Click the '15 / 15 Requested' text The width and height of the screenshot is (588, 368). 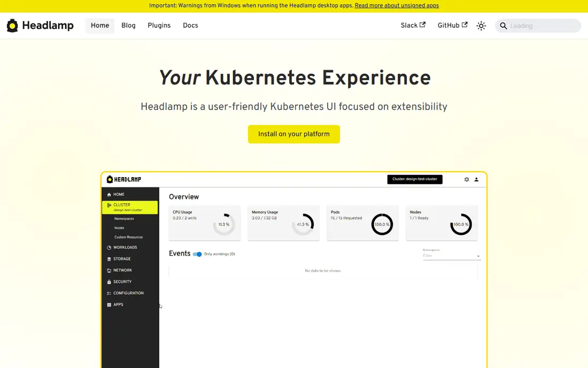(x=346, y=218)
